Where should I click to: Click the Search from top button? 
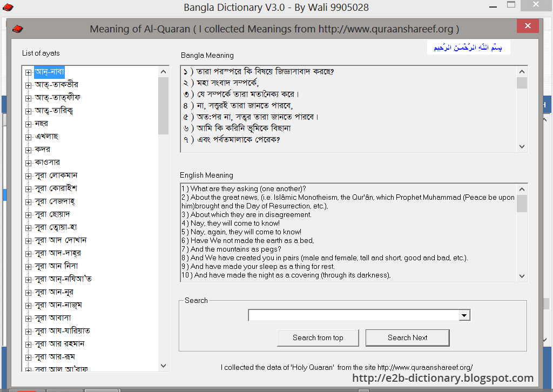(318, 337)
